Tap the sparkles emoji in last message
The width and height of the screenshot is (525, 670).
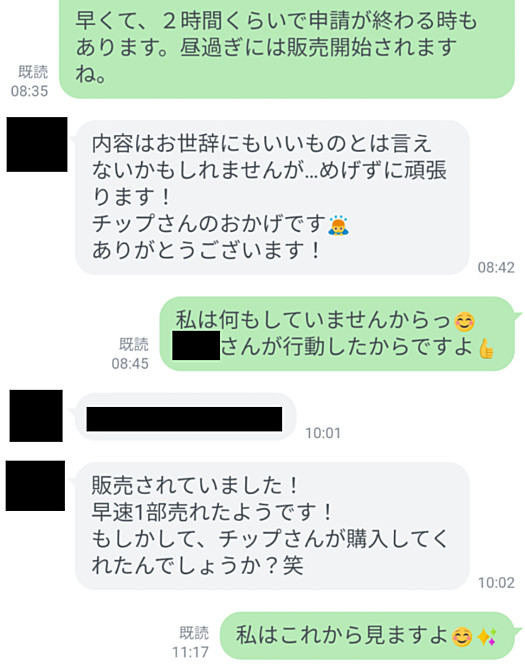(x=487, y=637)
